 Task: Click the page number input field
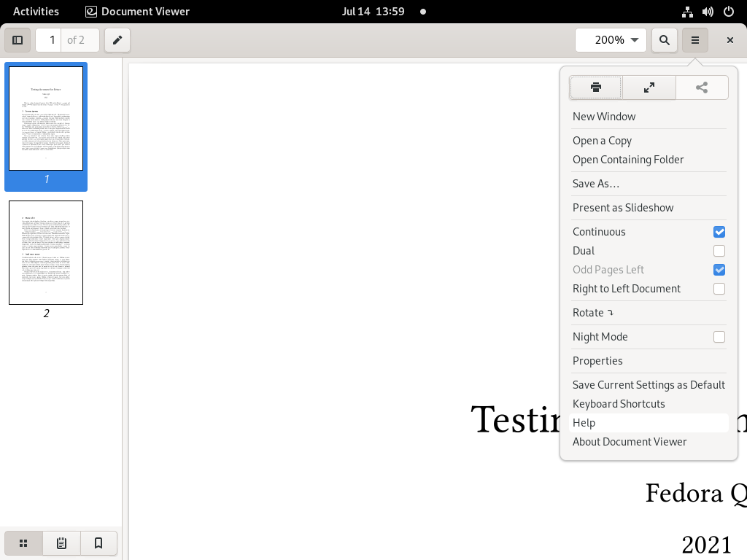(49, 40)
